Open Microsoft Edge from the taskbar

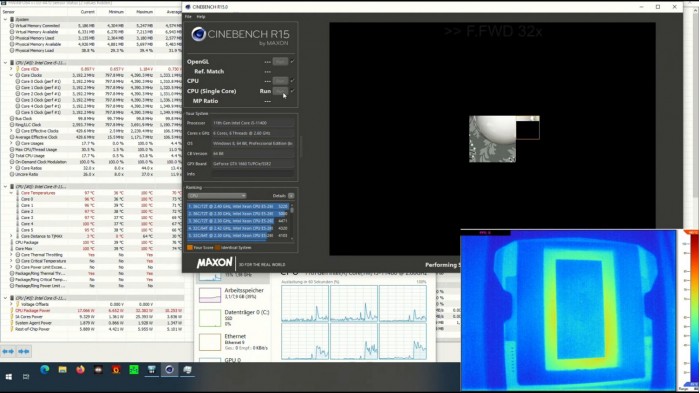pyautogui.click(x=45, y=370)
